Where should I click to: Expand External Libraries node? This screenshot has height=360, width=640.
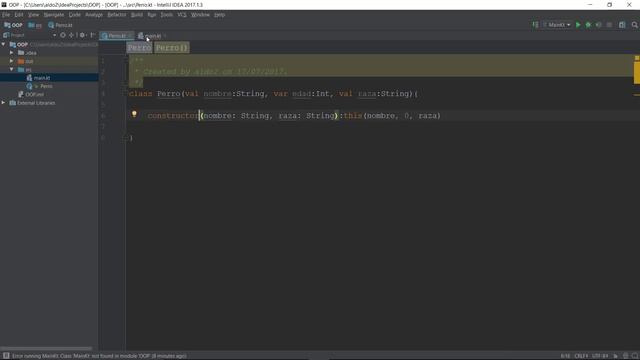click(4, 103)
